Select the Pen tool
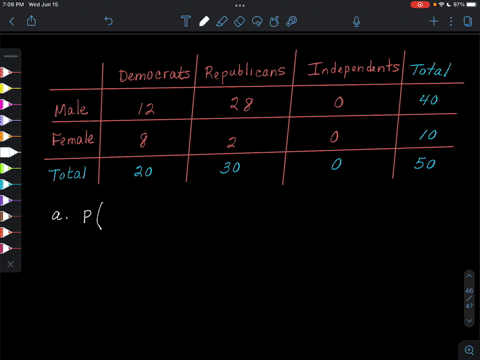Screen dimensions: 480x360 coord(204,21)
